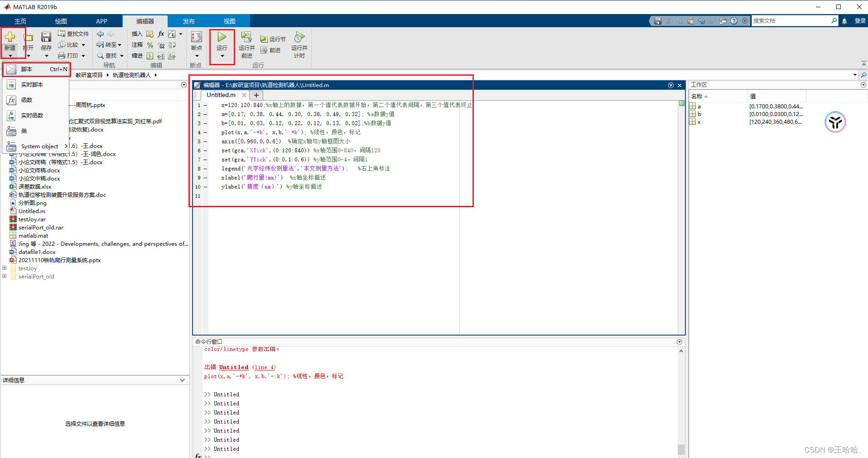Click the Untitled.m editor tab
This screenshot has width=868, height=458.
coord(221,95)
